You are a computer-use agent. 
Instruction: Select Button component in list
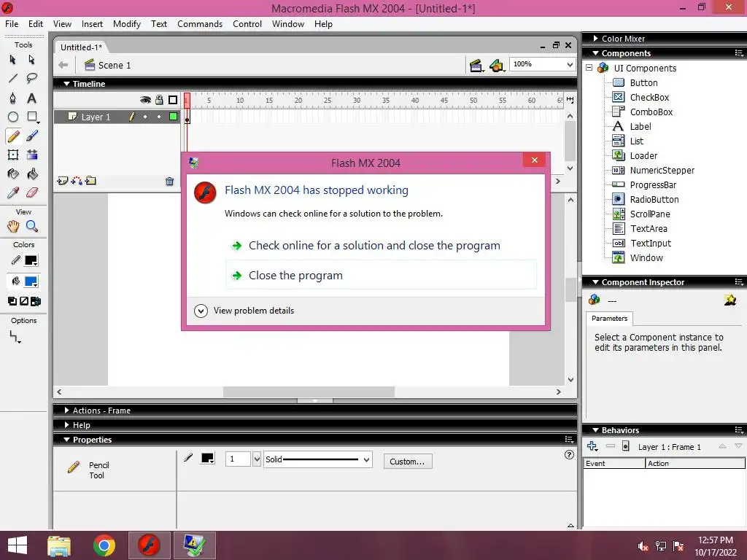click(643, 82)
